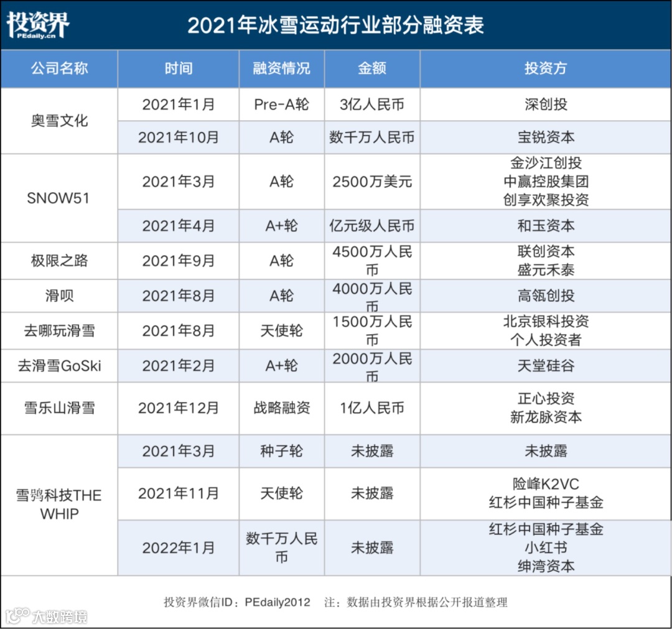
Task: Click the date 2021年4月
Action: 179,226
